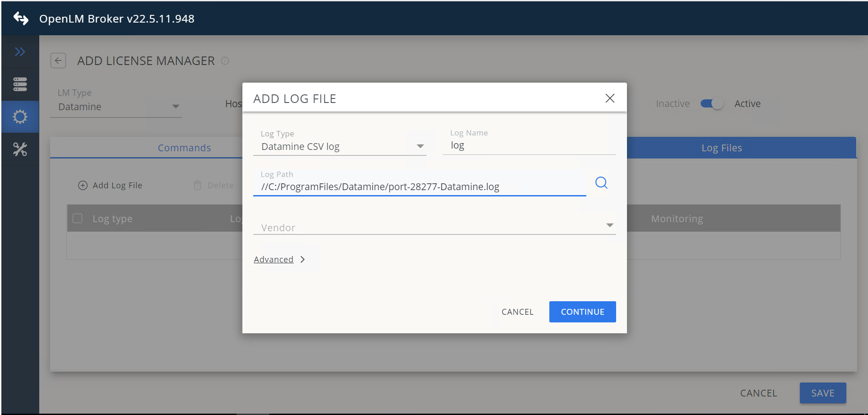This screenshot has height=415, width=868.
Task: Open the gear settings sidebar icon
Action: pyautogui.click(x=20, y=117)
